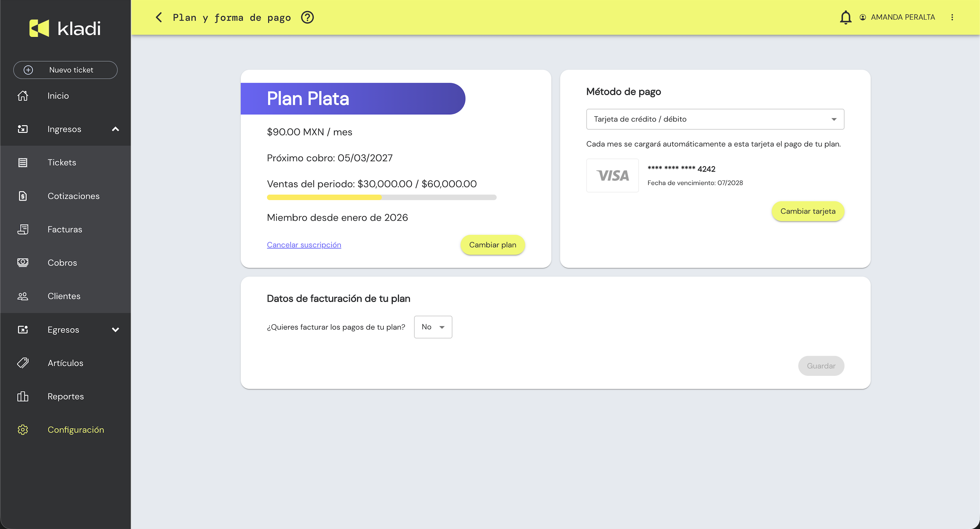Open notifications bell icon
This screenshot has height=529, width=980.
coord(845,17)
